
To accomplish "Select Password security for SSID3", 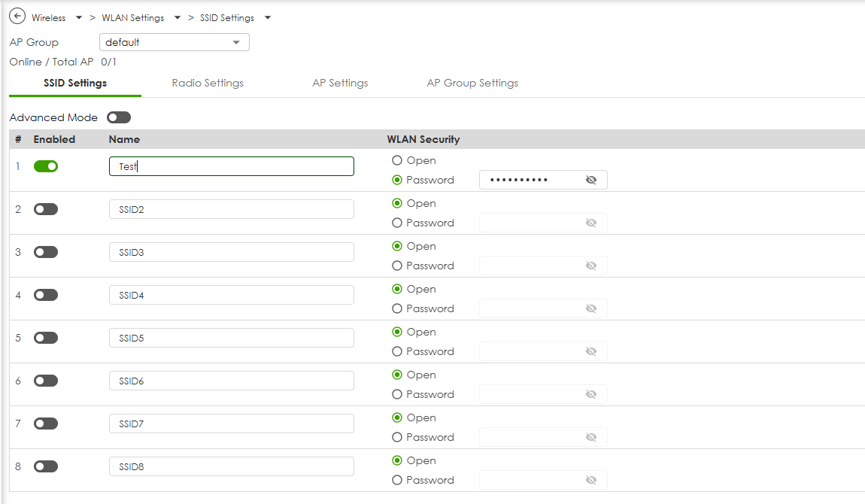I will click(396, 266).
